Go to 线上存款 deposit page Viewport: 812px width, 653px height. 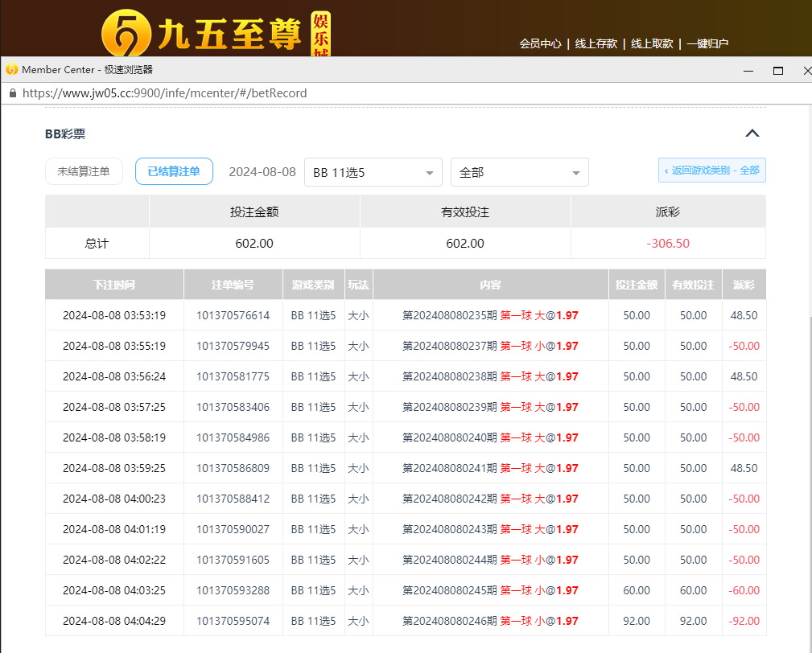[x=596, y=44]
